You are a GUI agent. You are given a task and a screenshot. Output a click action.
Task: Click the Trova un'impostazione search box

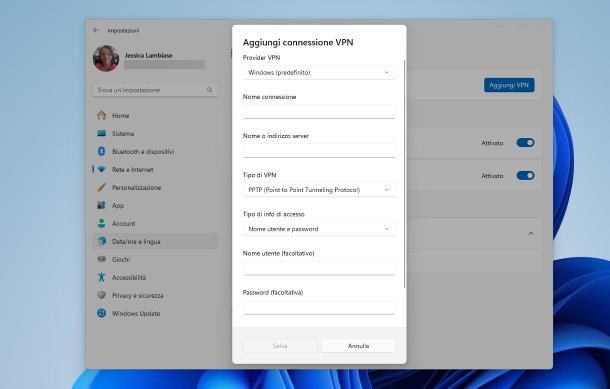[155, 90]
